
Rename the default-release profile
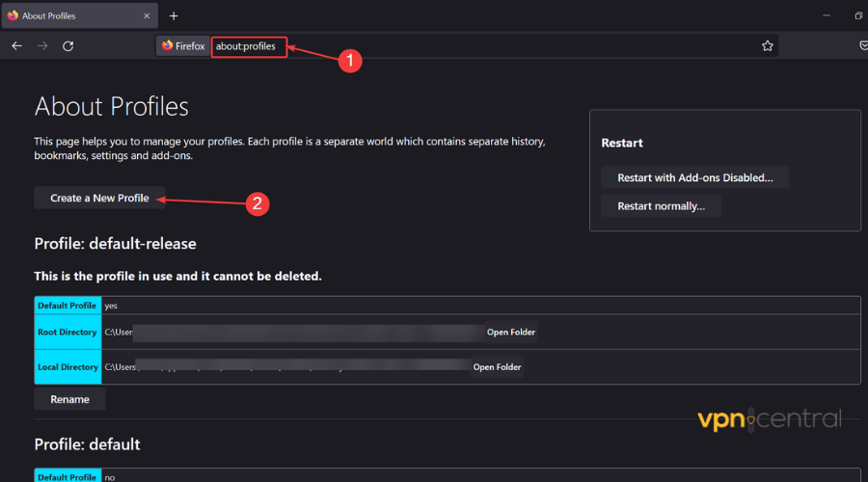[69, 399]
